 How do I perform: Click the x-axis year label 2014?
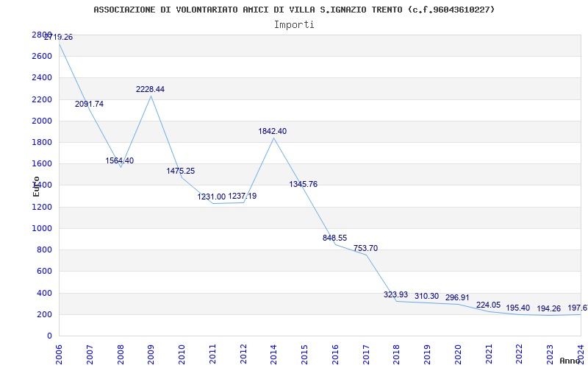coord(273,354)
